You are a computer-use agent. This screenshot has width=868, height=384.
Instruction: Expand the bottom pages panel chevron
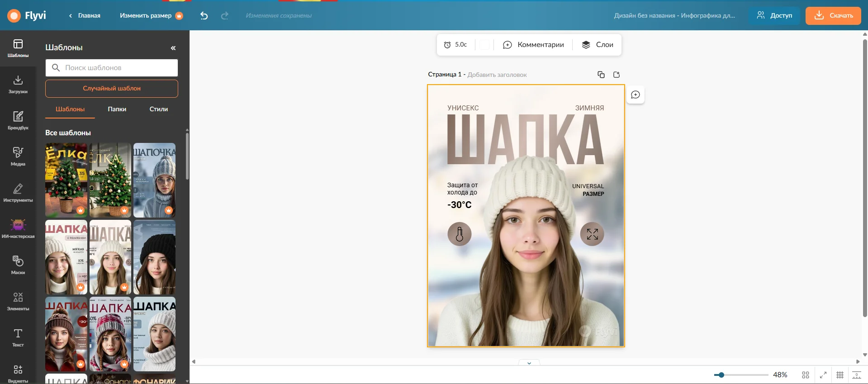tap(529, 363)
